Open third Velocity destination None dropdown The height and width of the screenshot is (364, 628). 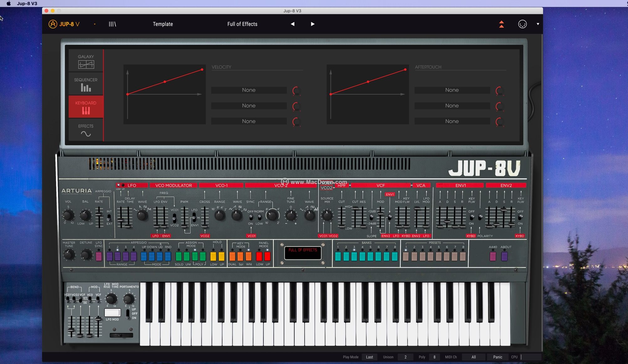point(249,121)
